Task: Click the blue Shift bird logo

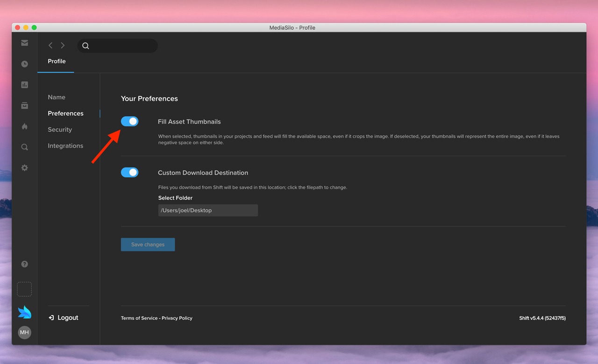Action: (24, 312)
